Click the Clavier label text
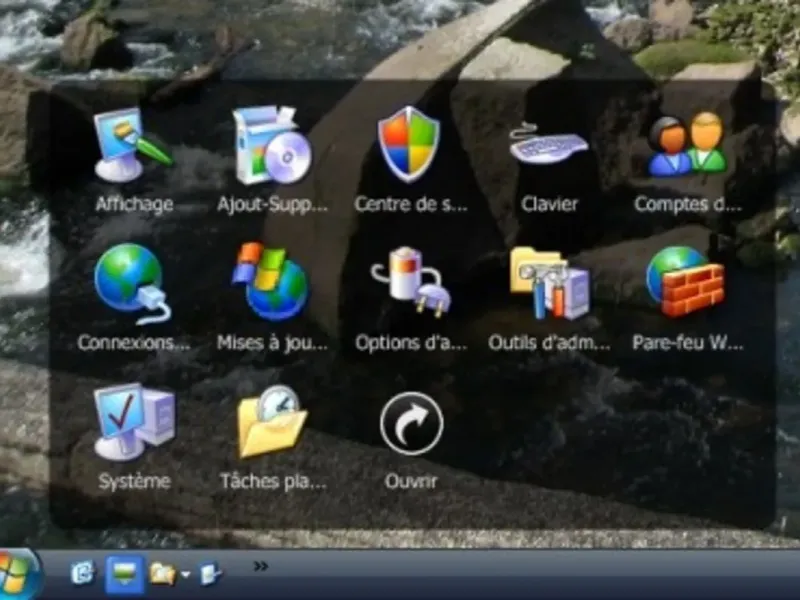800x600 pixels. tap(549, 204)
